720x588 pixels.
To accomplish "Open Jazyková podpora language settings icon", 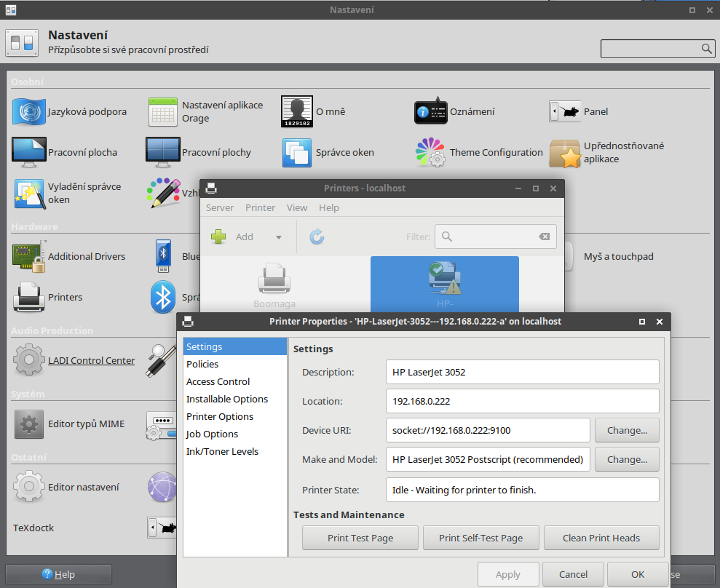I will [29, 111].
